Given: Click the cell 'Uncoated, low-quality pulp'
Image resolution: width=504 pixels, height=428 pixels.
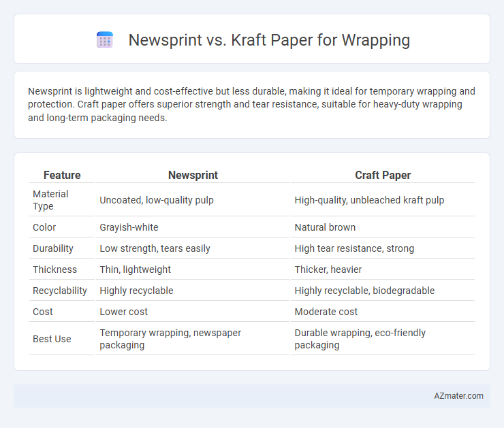Looking at the screenshot, I should [157, 200].
